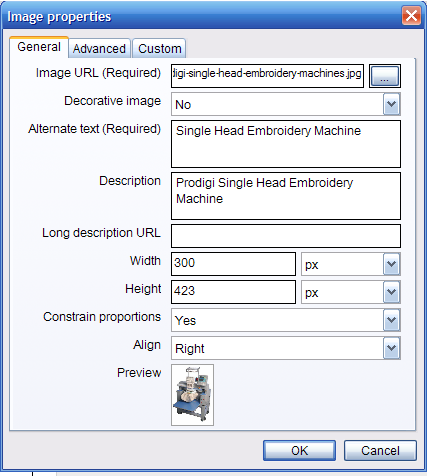The width and height of the screenshot is (427, 476).
Task: Switch to the General tab
Action: coord(39,47)
